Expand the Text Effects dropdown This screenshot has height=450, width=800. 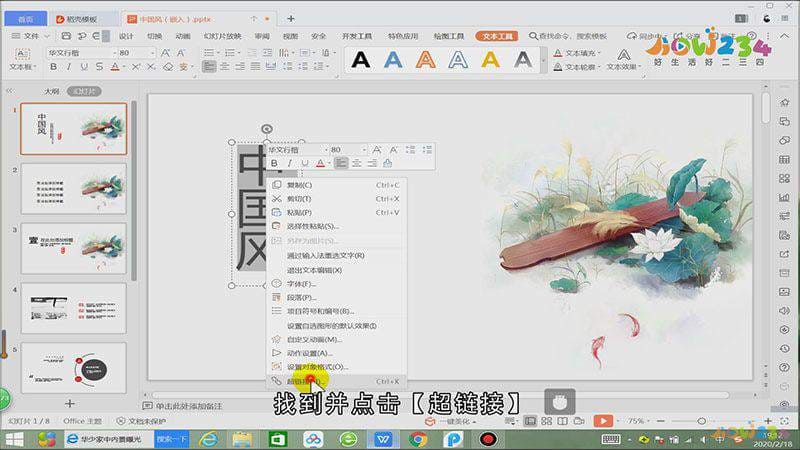point(639,67)
